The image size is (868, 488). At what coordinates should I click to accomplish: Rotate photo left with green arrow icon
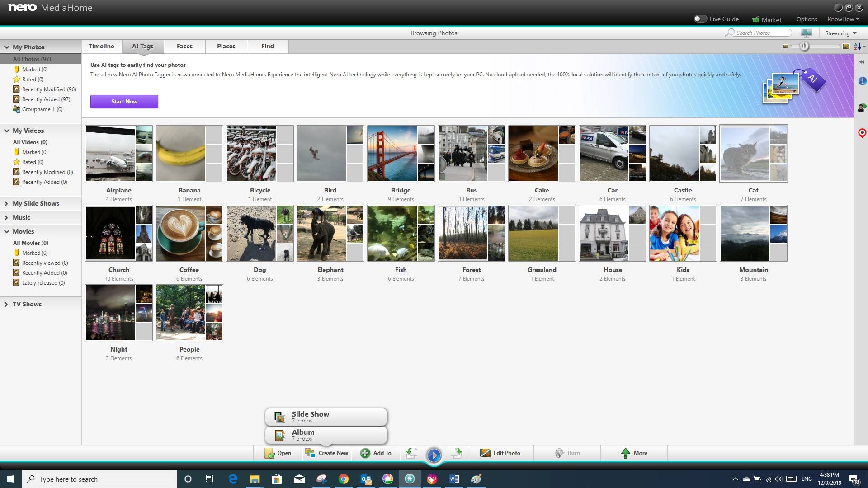411,453
